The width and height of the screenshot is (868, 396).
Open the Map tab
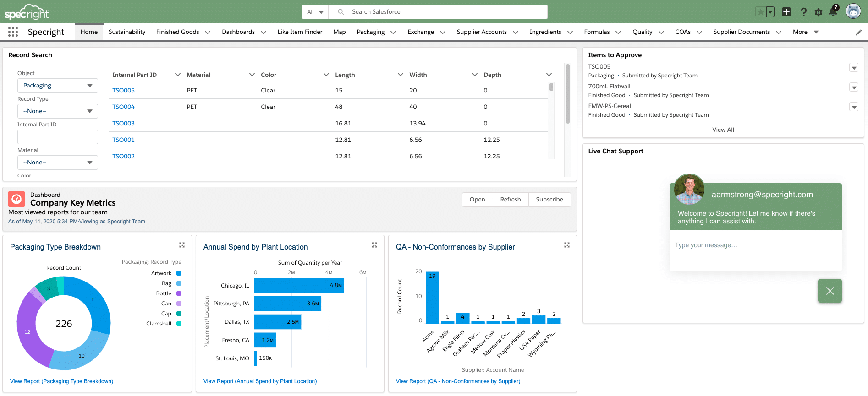pos(340,32)
